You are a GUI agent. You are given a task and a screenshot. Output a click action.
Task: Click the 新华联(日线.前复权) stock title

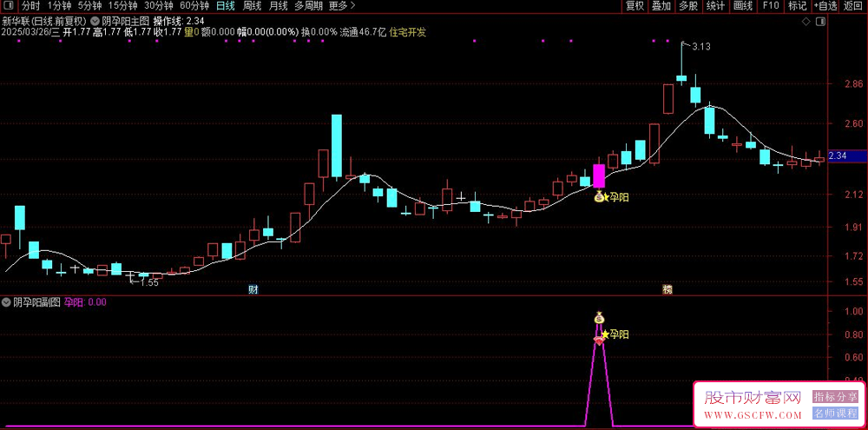(44, 22)
